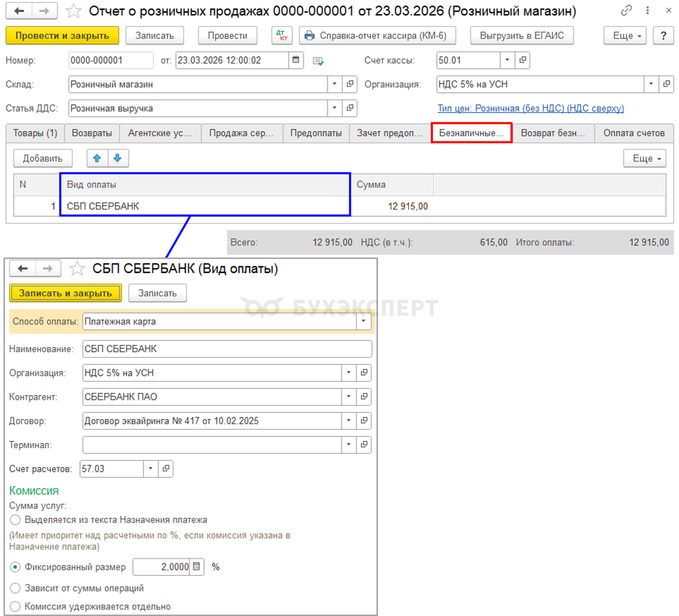Go back in СБП СБЕРБАНК payment type form

(x=23, y=268)
